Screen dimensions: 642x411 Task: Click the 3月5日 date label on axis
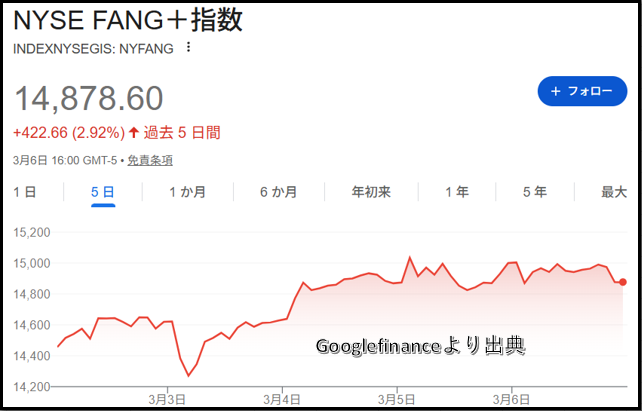pyautogui.click(x=398, y=400)
